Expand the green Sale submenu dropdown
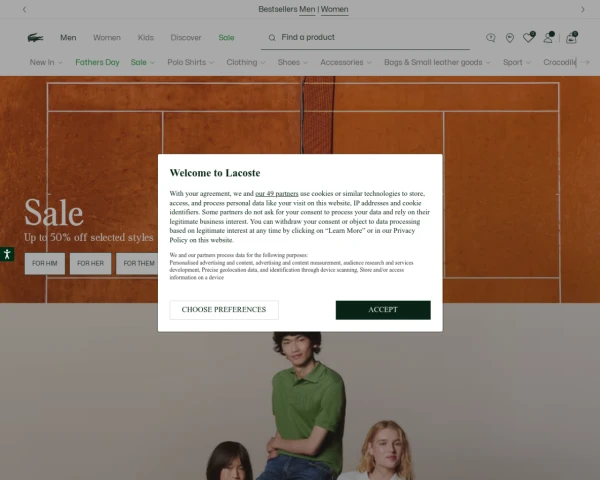This screenshot has height=480, width=600. pos(142,62)
